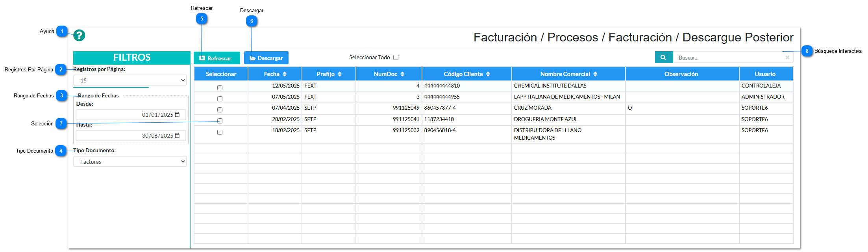The width and height of the screenshot is (868, 252).
Task: Click the Observación column header
Action: [x=682, y=74]
